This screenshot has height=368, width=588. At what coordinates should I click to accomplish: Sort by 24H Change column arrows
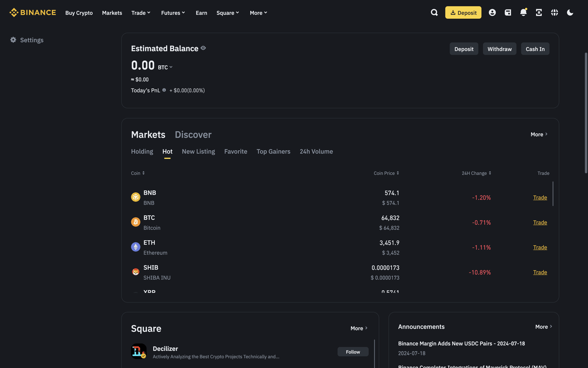click(x=490, y=173)
